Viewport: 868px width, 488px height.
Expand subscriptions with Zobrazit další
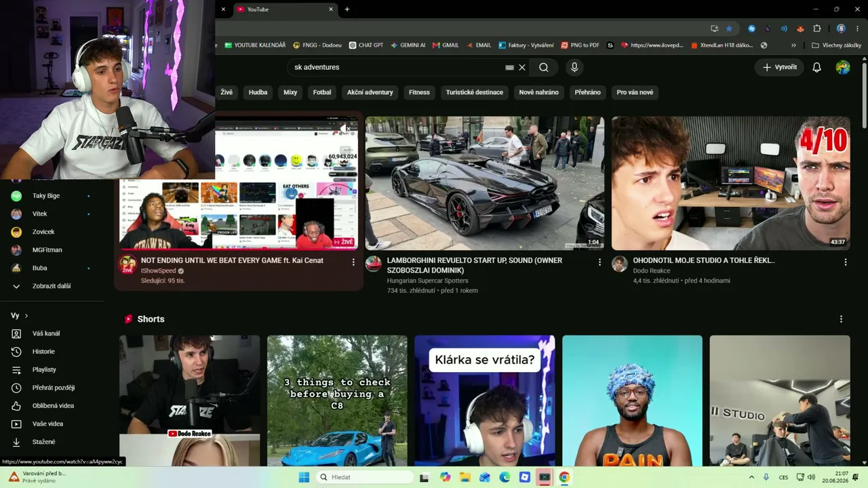[52, 286]
